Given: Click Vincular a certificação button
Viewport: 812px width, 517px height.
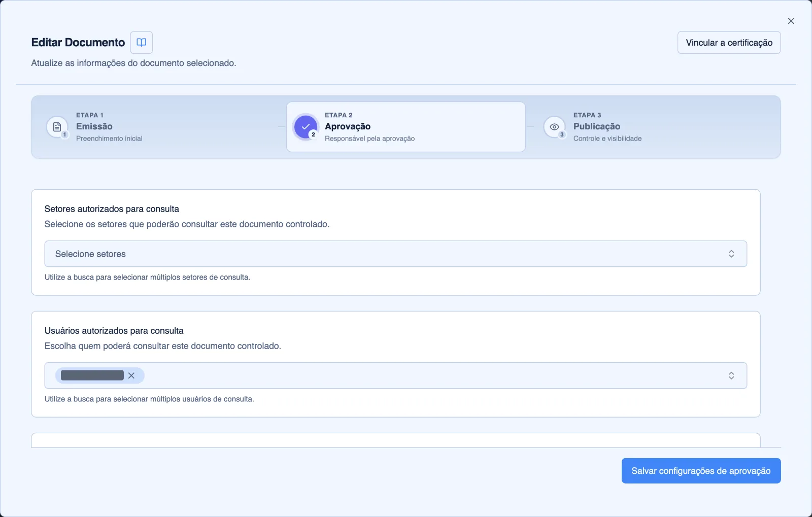Looking at the screenshot, I should coord(729,43).
